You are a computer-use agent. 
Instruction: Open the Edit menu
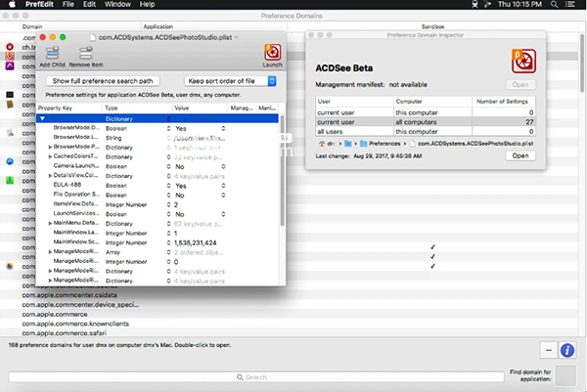[x=89, y=5]
